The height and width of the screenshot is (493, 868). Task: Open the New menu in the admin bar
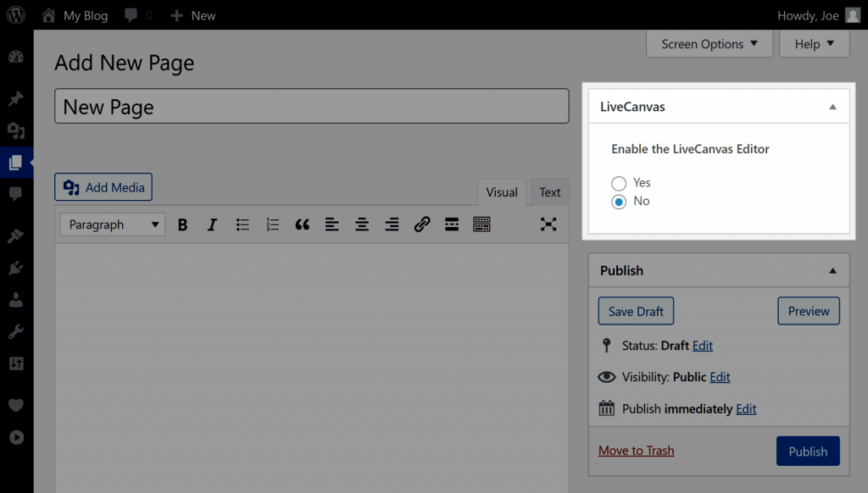(x=192, y=15)
